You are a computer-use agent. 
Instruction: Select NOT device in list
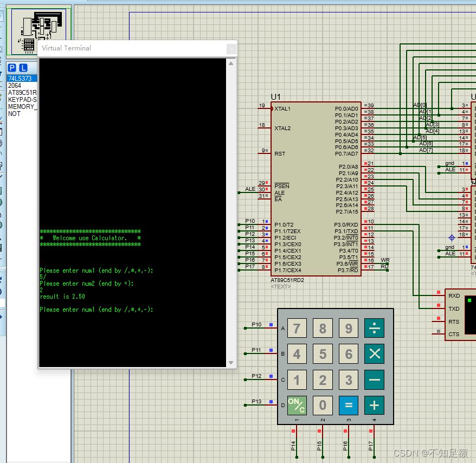point(22,114)
